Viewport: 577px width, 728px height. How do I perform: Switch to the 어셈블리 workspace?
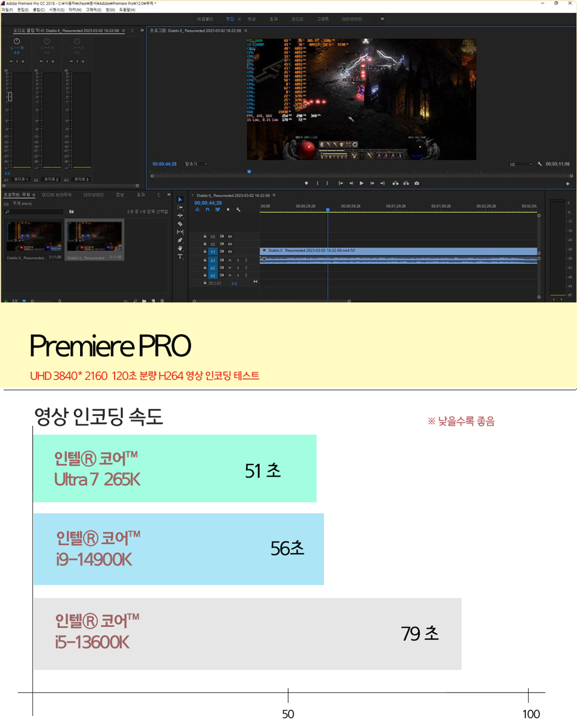pos(204,19)
